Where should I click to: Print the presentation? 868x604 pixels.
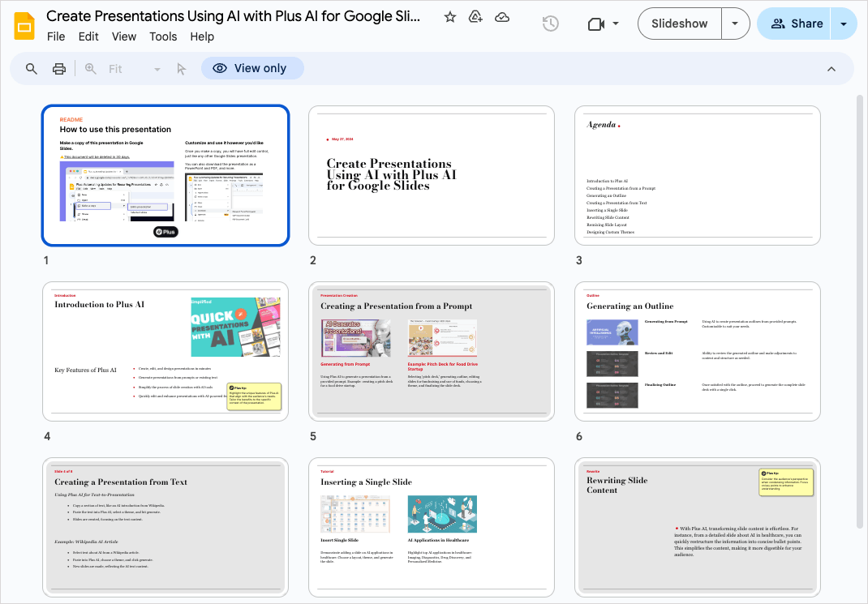pyautogui.click(x=59, y=69)
